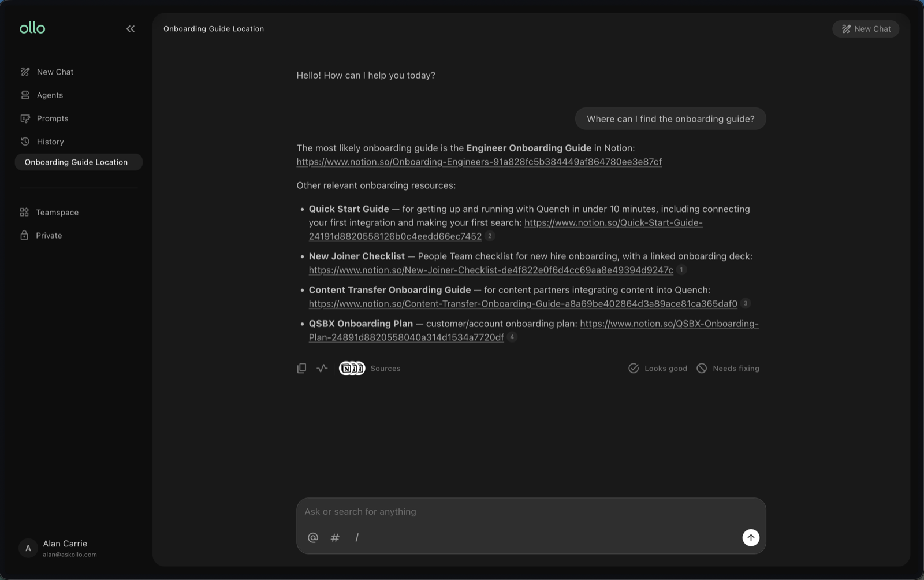
Task: Click the @ mention icon in composer
Action: pyautogui.click(x=313, y=537)
